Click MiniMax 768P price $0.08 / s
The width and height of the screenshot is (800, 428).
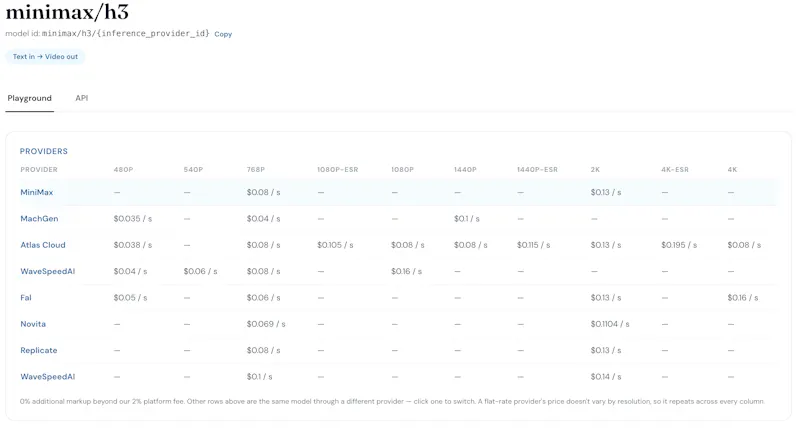click(x=263, y=192)
